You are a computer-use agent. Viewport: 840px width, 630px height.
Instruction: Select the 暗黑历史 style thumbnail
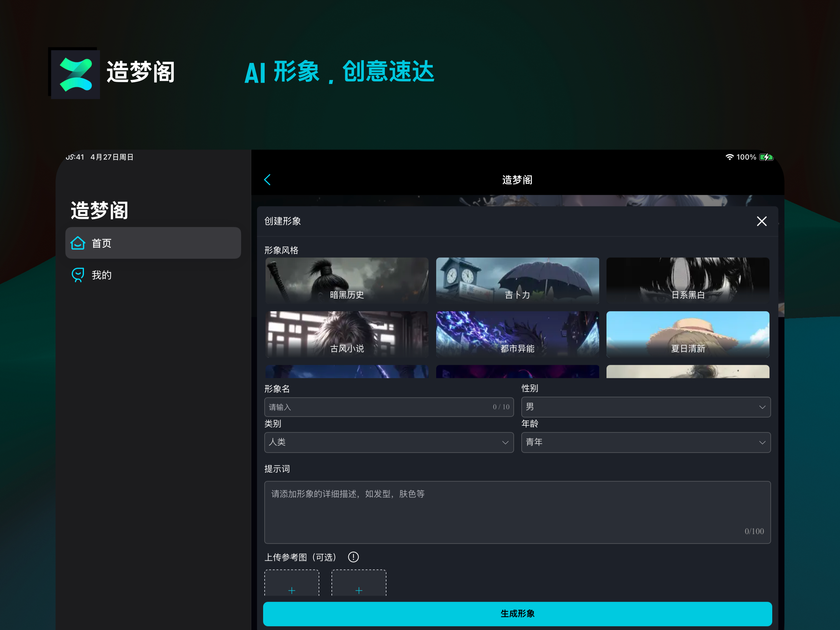coord(347,281)
